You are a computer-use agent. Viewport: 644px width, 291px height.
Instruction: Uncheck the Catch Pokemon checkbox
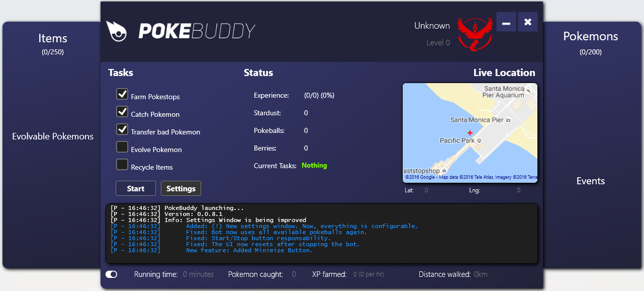tap(122, 112)
